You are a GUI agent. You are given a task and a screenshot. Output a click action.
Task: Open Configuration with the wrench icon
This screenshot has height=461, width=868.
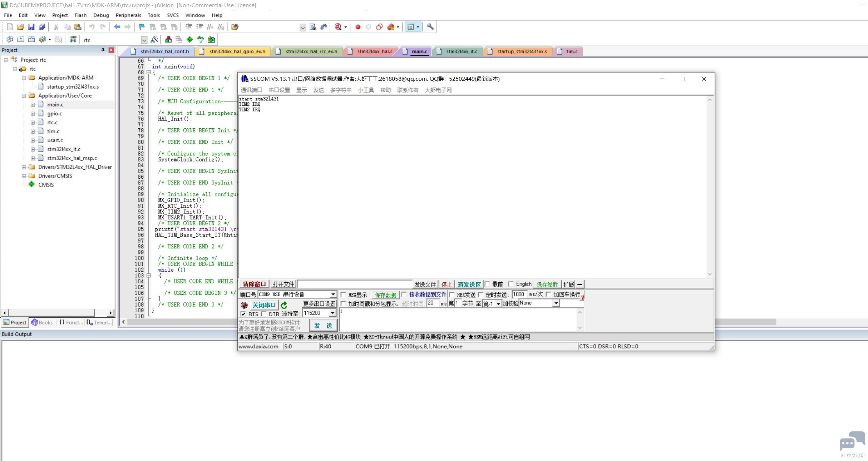coord(430,27)
